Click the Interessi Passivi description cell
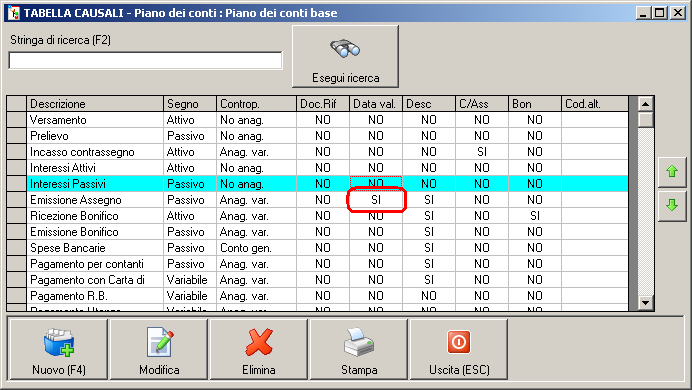The width and height of the screenshot is (692, 390). (x=95, y=184)
